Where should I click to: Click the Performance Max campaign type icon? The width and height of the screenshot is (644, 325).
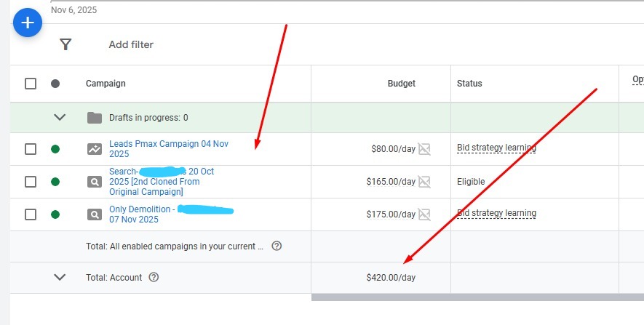(95, 149)
